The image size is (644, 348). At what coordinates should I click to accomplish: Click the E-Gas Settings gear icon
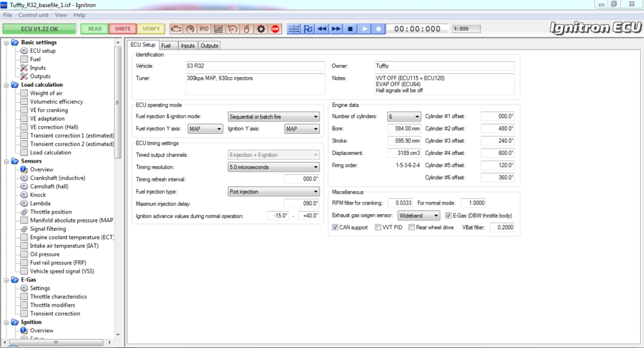(24, 288)
